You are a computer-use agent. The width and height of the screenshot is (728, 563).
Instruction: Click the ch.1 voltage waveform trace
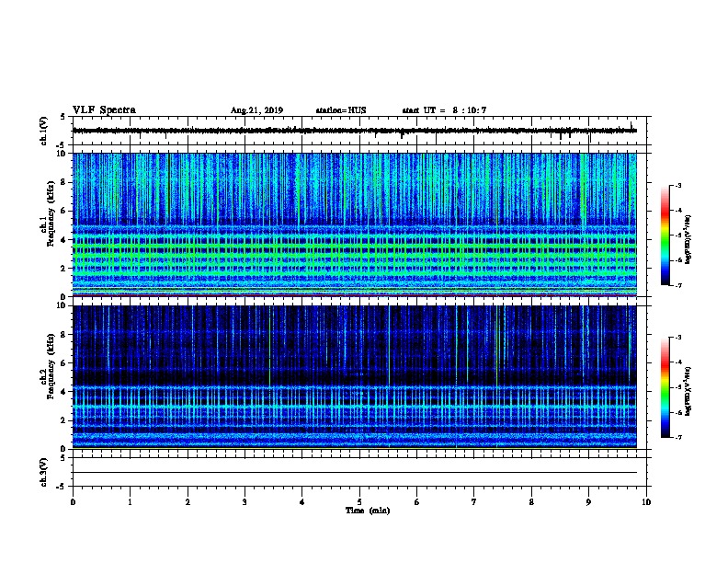click(355, 131)
